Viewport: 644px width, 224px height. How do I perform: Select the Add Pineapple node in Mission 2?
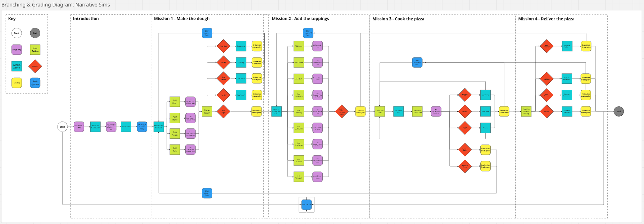299,177
